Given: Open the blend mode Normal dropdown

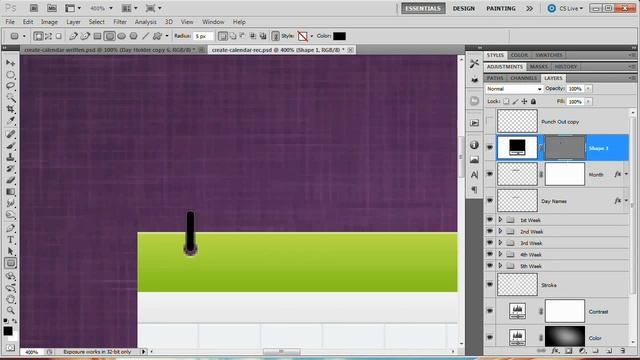Looking at the screenshot, I should (x=514, y=89).
